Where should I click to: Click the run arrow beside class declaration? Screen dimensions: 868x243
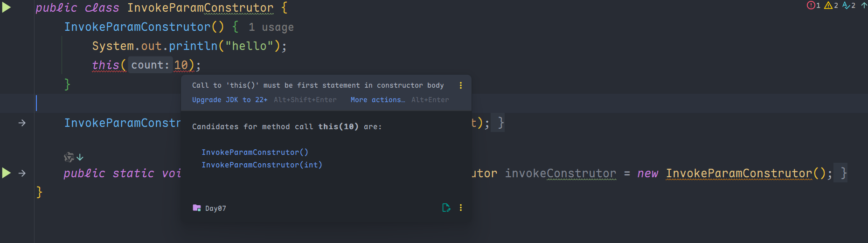(x=7, y=7)
